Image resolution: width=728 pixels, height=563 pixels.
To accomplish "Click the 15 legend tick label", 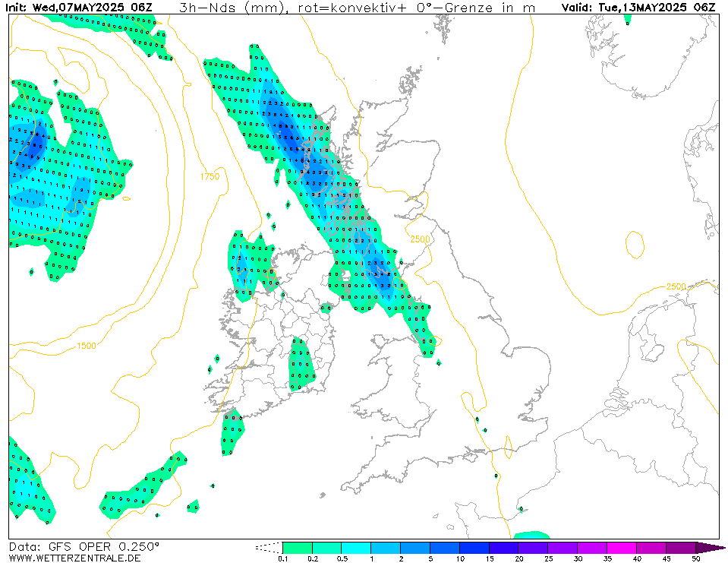I will (x=490, y=558).
